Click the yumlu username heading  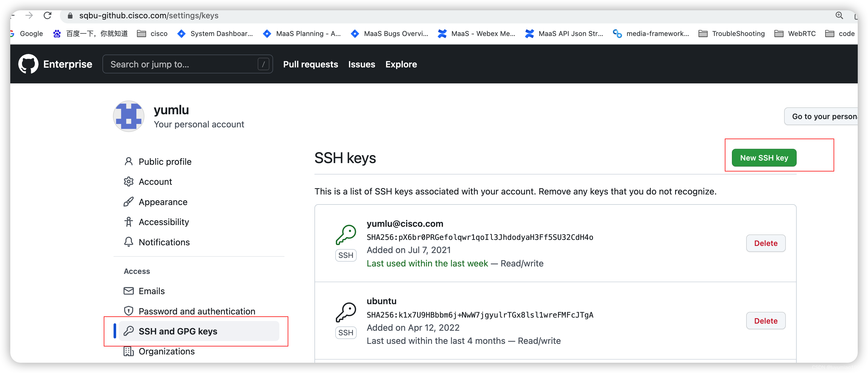click(171, 110)
